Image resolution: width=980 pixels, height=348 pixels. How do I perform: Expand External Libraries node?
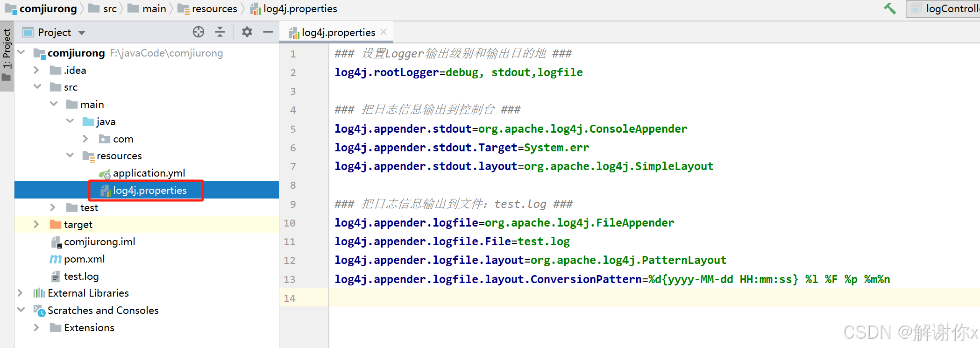coord(20,293)
